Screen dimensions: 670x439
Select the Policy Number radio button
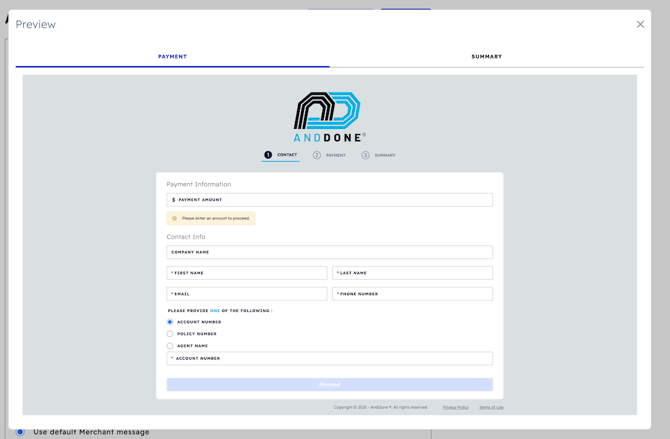[170, 334]
